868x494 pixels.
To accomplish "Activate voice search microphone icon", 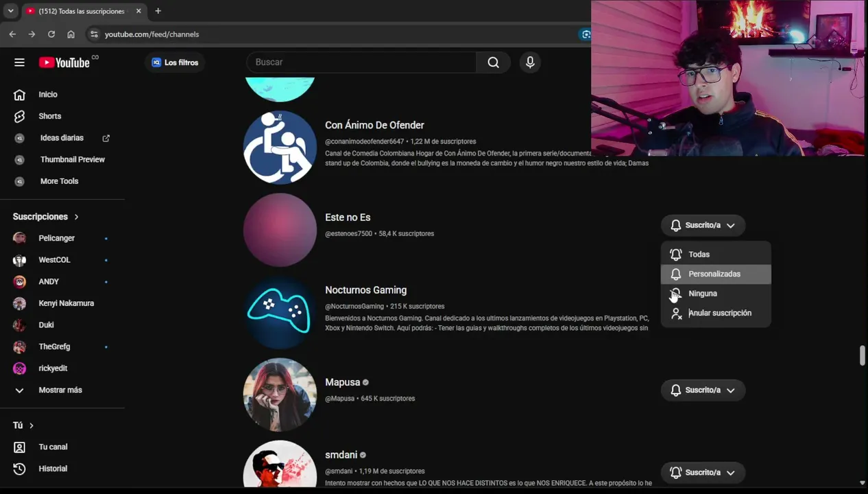I will pyautogui.click(x=530, y=62).
